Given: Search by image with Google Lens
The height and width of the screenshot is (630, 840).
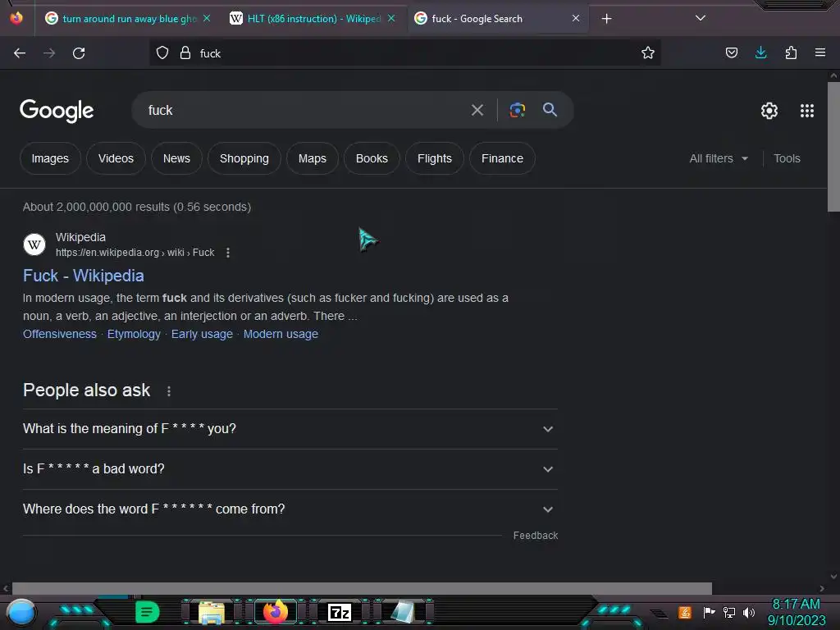Looking at the screenshot, I should pyautogui.click(x=517, y=111).
